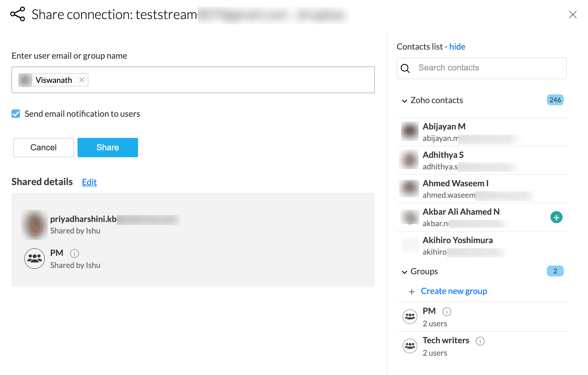The width and height of the screenshot is (588, 375).
Task: Click inside the user email or group name field
Action: pyautogui.click(x=230, y=80)
